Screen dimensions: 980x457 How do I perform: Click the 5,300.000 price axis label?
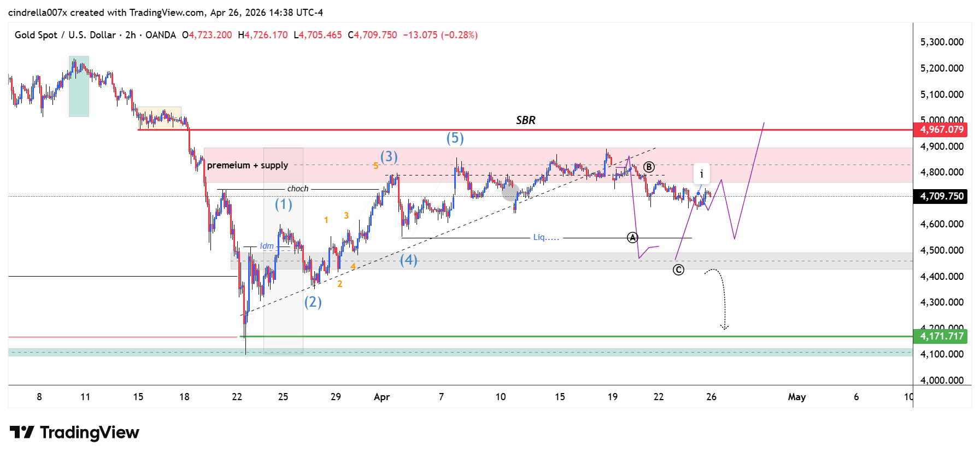tap(942, 42)
